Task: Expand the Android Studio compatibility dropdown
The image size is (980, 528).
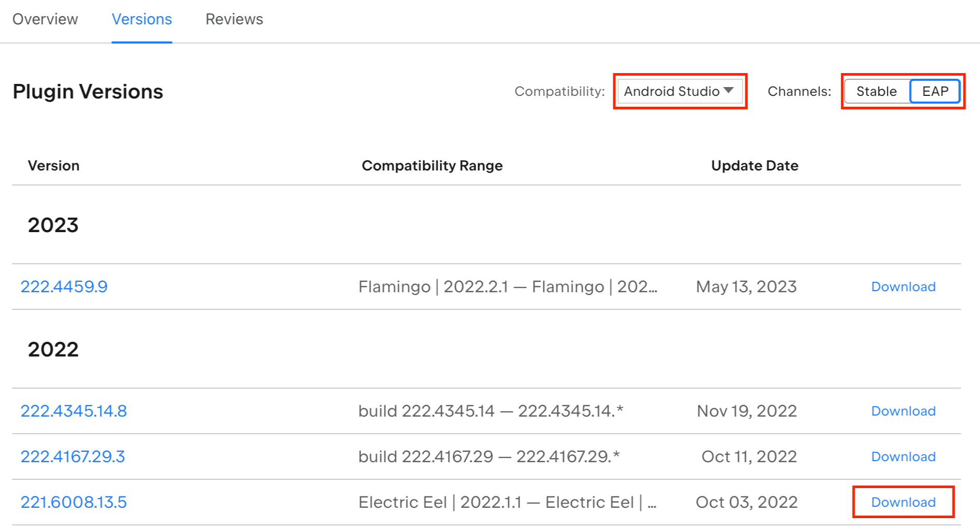Action: [x=680, y=91]
